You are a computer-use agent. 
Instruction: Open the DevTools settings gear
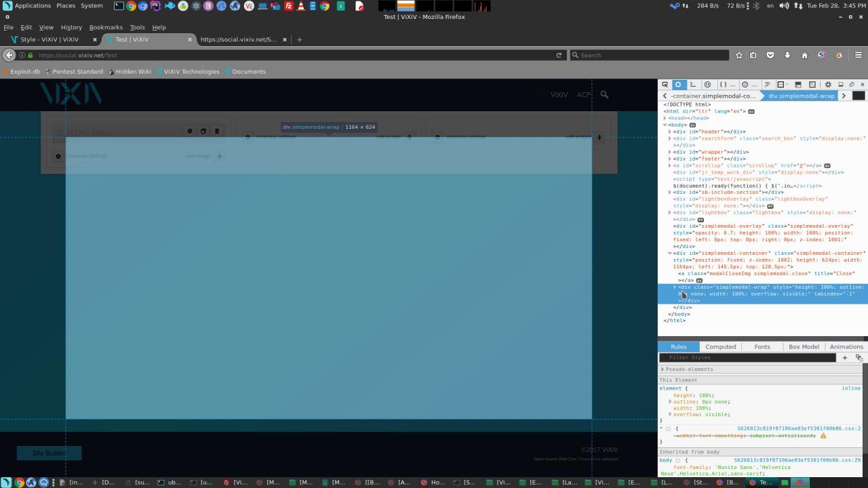coord(827,85)
